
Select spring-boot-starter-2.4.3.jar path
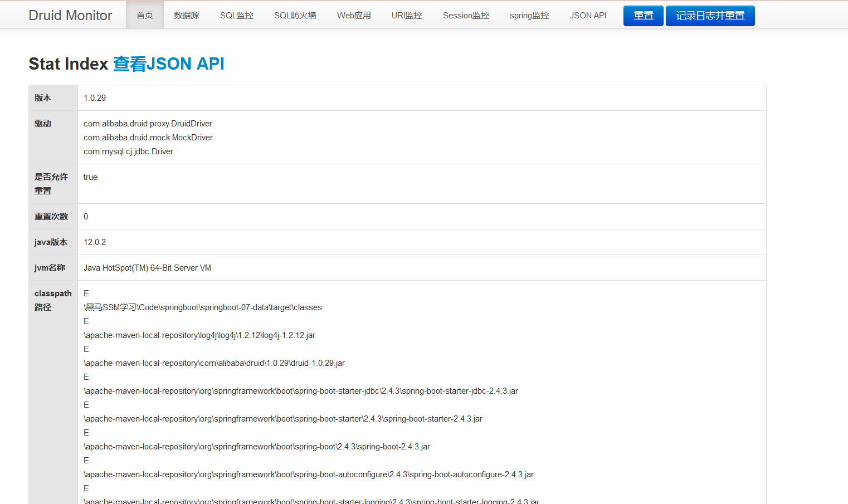click(283, 419)
